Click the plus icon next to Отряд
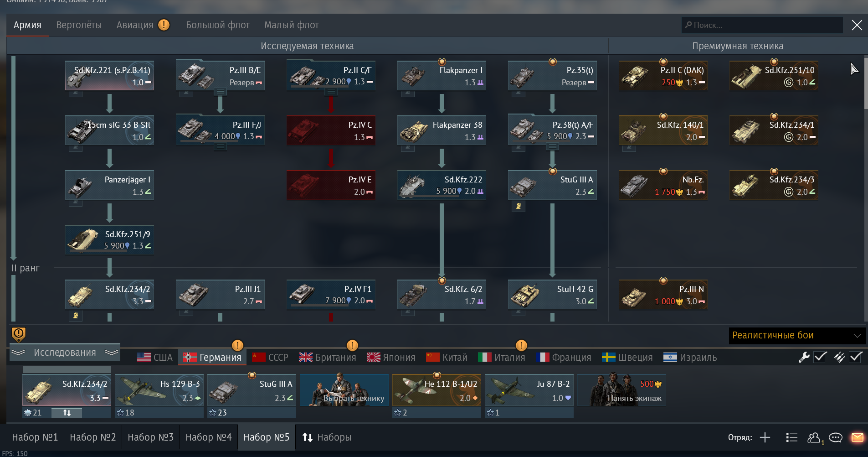868x457 pixels. pyautogui.click(x=765, y=437)
